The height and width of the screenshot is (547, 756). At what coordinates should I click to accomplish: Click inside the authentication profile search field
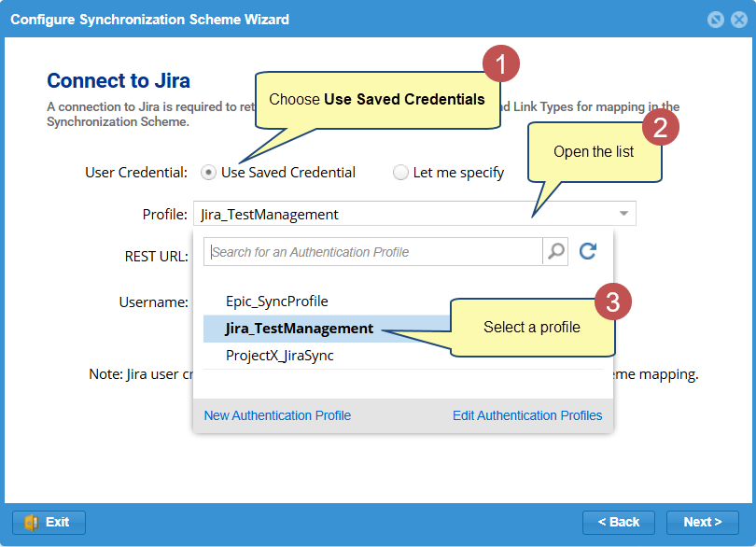pyautogui.click(x=373, y=251)
